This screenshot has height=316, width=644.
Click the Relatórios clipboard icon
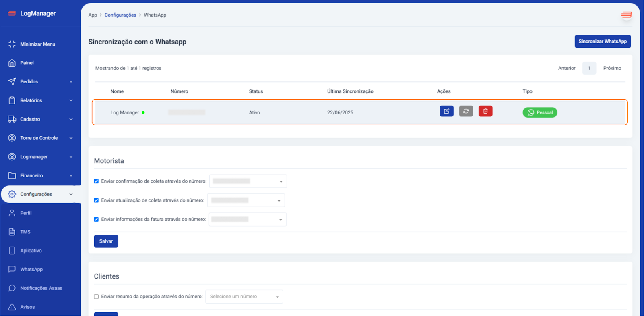(x=12, y=100)
